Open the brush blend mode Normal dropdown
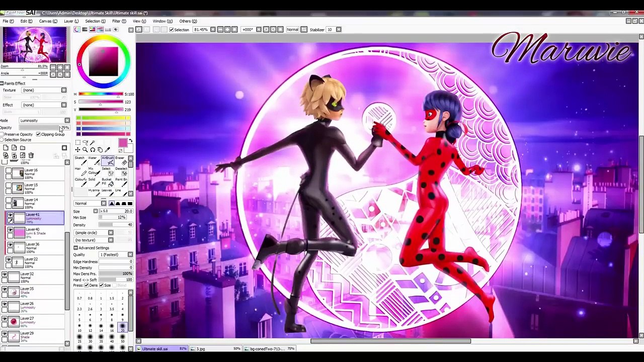The height and width of the screenshot is (362, 644). pyautogui.click(x=104, y=204)
